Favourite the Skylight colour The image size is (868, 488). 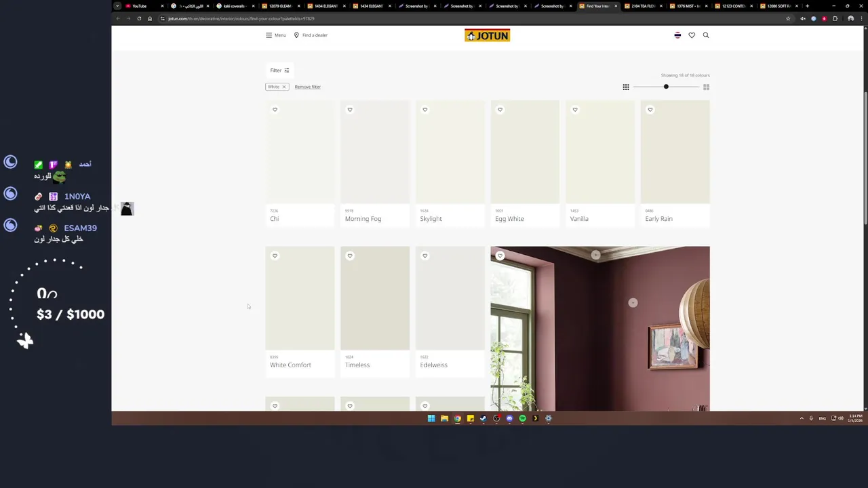[425, 110]
